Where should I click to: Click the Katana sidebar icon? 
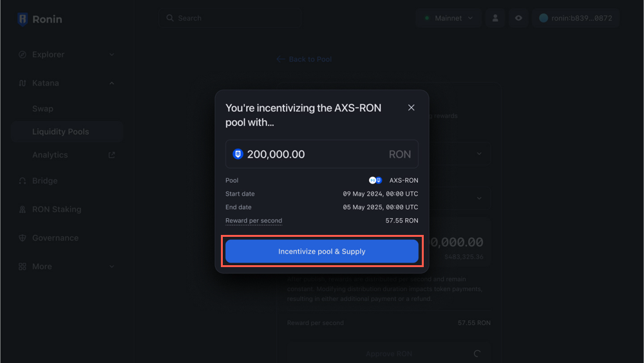pos(23,83)
